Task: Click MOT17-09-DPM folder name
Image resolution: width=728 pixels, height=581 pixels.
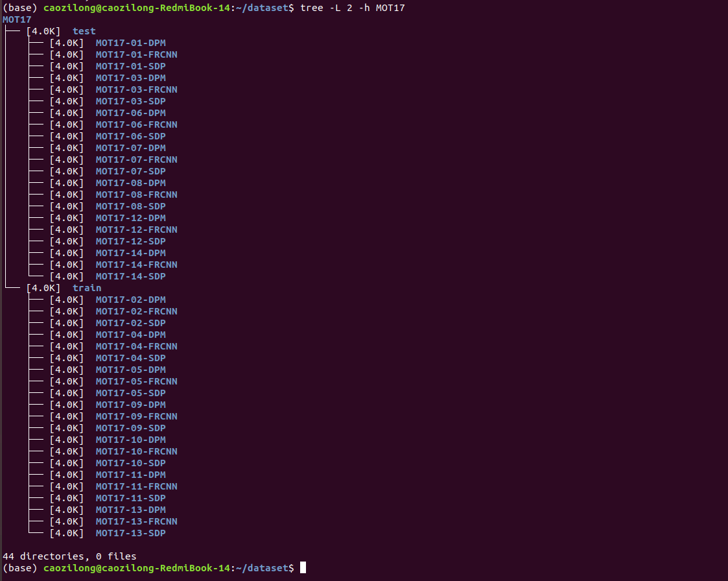Action: tap(130, 405)
